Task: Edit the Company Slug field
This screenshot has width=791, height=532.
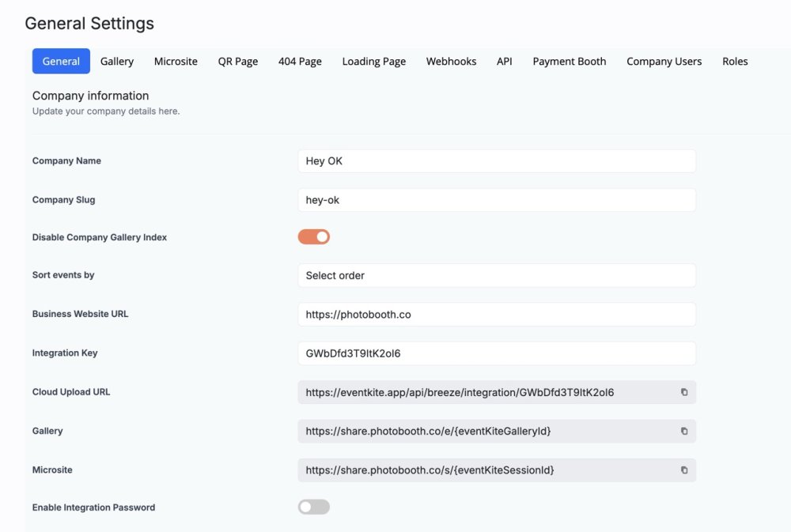Action: tap(497, 200)
